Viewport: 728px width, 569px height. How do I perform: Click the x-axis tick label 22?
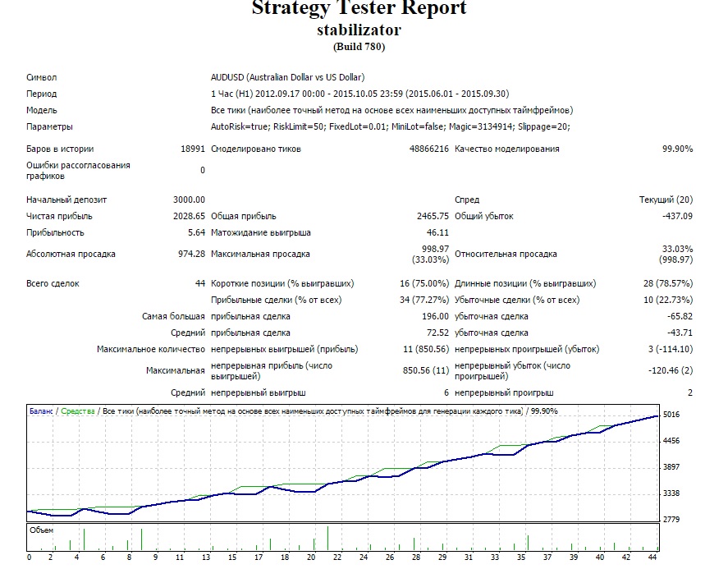337,558
